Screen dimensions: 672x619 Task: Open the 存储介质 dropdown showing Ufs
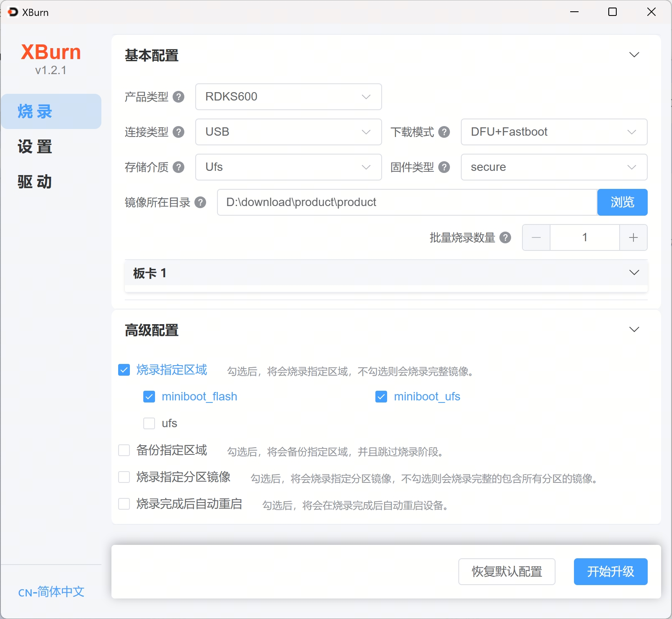tap(288, 167)
